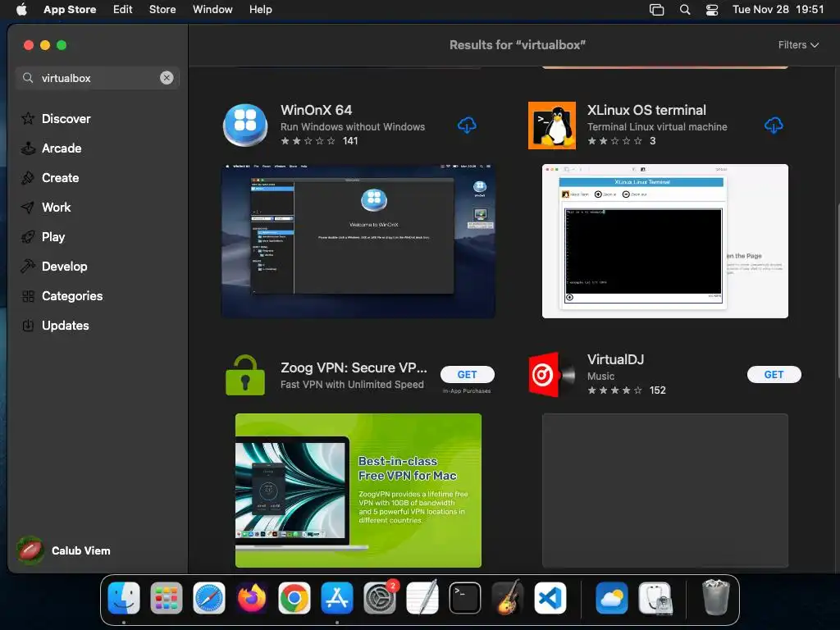Open the Filters dropdown
The width and height of the screenshot is (840, 630).
coord(798,45)
